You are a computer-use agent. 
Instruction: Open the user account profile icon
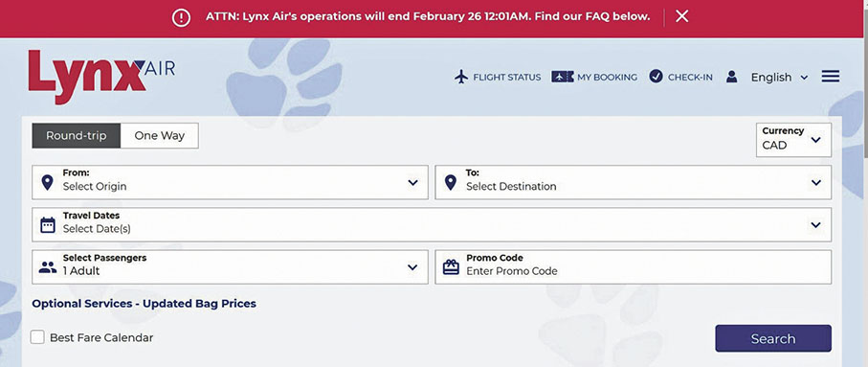(x=732, y=77)
